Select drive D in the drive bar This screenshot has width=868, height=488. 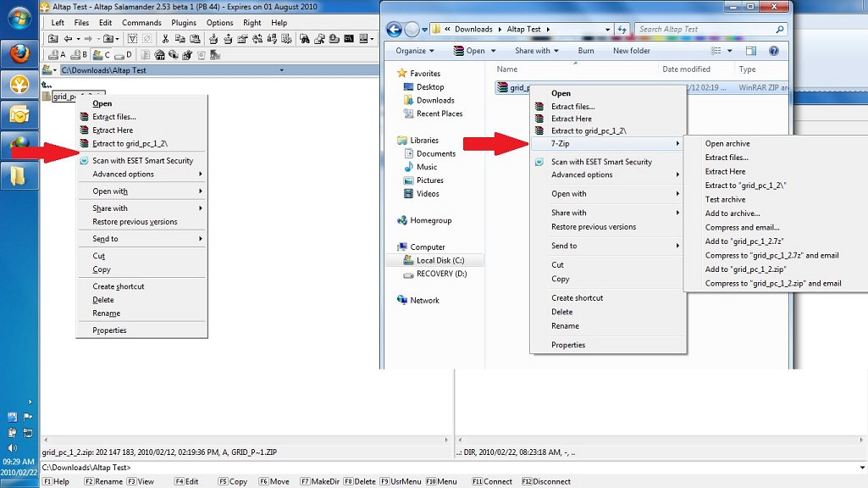point(124,55)
